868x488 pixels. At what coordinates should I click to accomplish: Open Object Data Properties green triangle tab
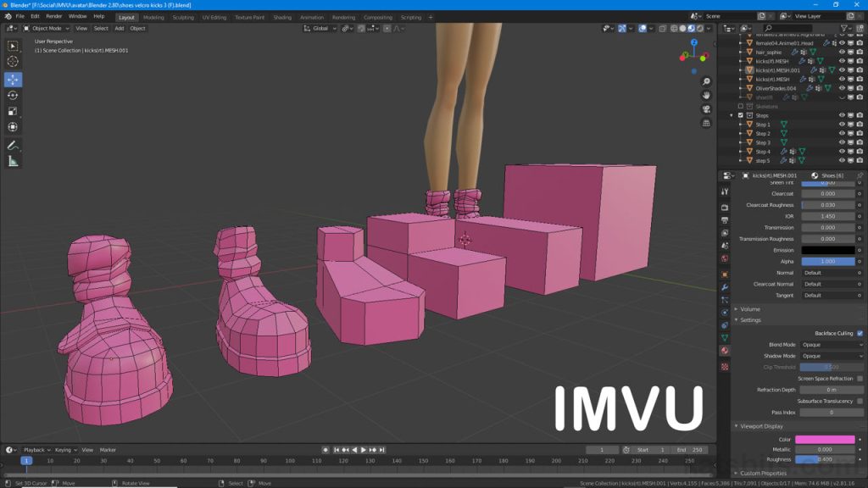click(x=725, y=336)
